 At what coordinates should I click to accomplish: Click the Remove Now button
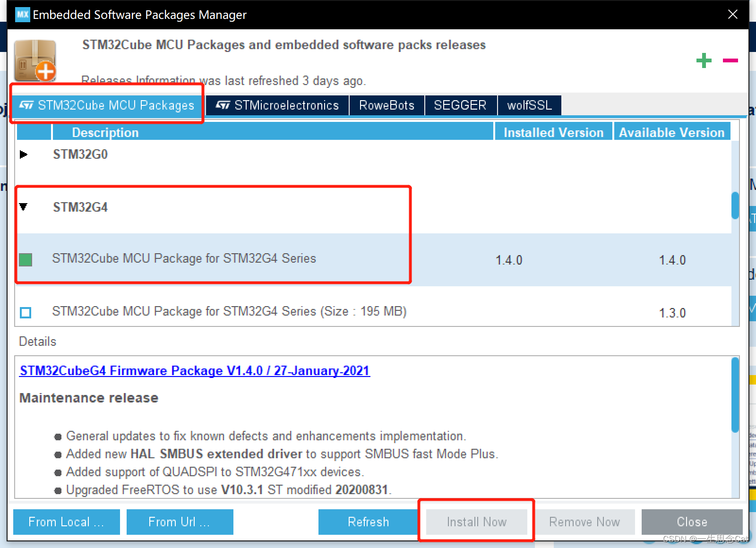[584, 522]
